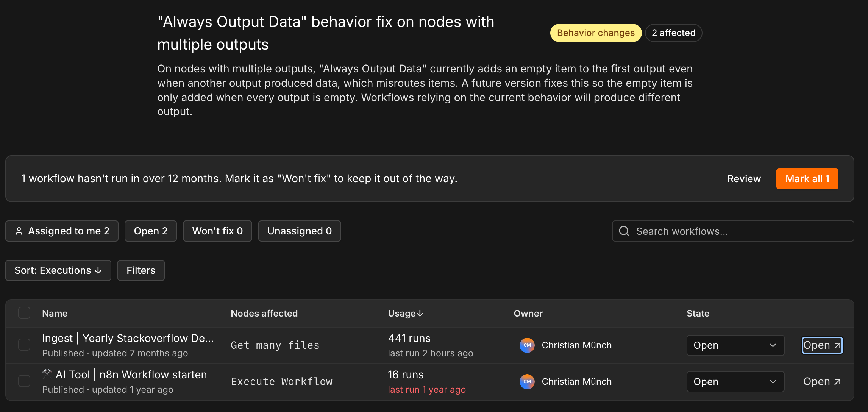
Task: Click the 2 affected badge
Action: (x=673, y=33)
